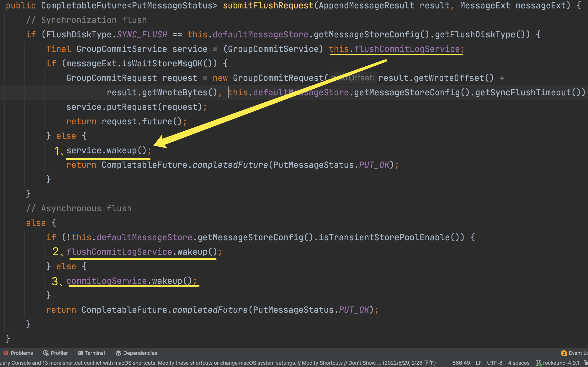Click cursor position 866:49 indicator
Screen dimensions: 588x367
(461, 363)
